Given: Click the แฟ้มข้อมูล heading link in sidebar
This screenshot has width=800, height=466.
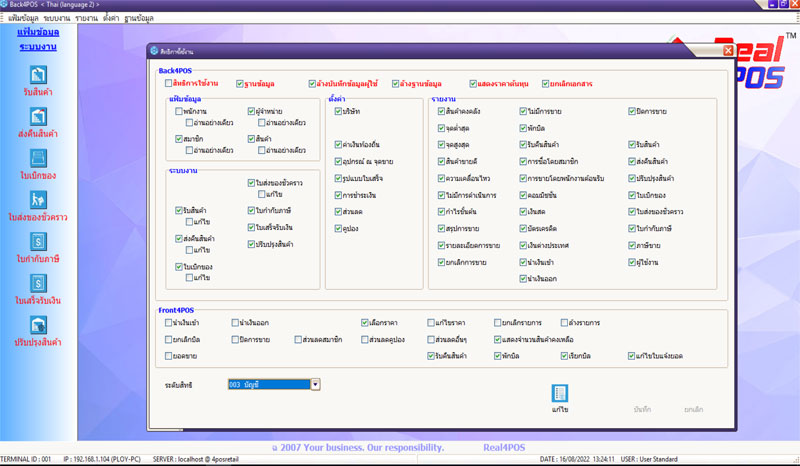Looking at the screenshot, I should [38, 32].
